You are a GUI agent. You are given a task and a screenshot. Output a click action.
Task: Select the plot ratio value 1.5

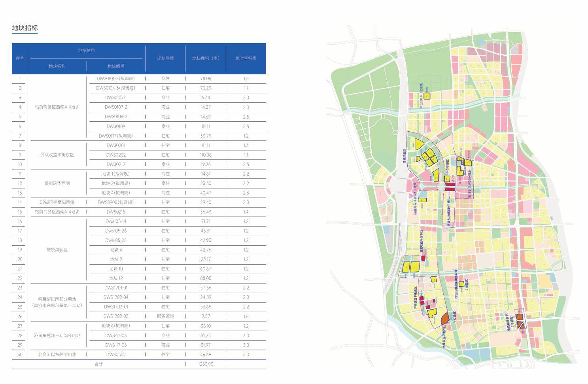coord(246,316)
